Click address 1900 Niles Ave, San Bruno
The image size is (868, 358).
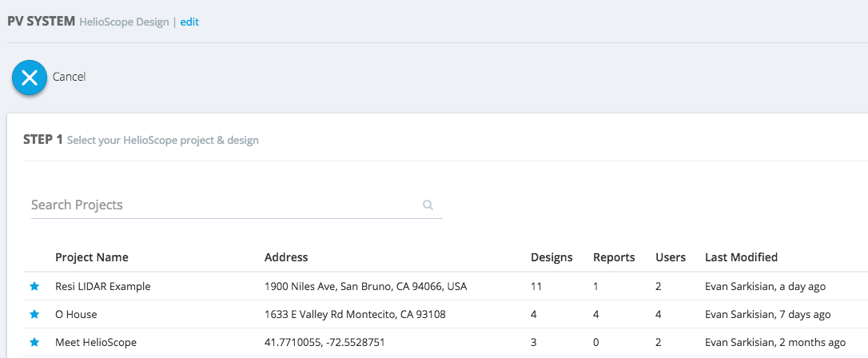[x=366, y=287]
